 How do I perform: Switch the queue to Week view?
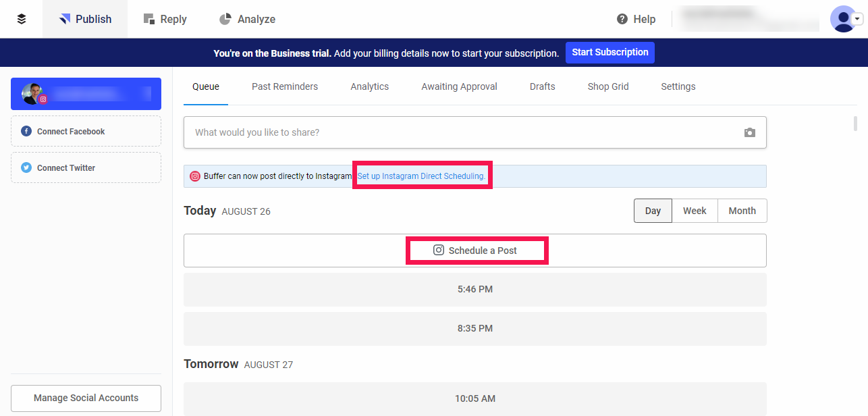click(695, 210)
